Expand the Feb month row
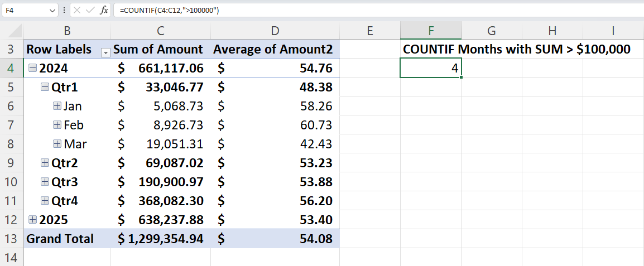 click(57, 125)
